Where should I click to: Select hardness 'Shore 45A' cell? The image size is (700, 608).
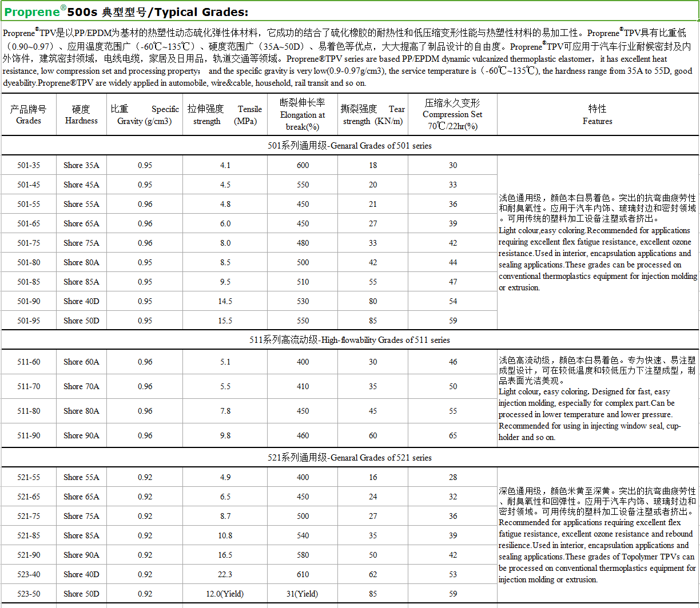point(81,185)
